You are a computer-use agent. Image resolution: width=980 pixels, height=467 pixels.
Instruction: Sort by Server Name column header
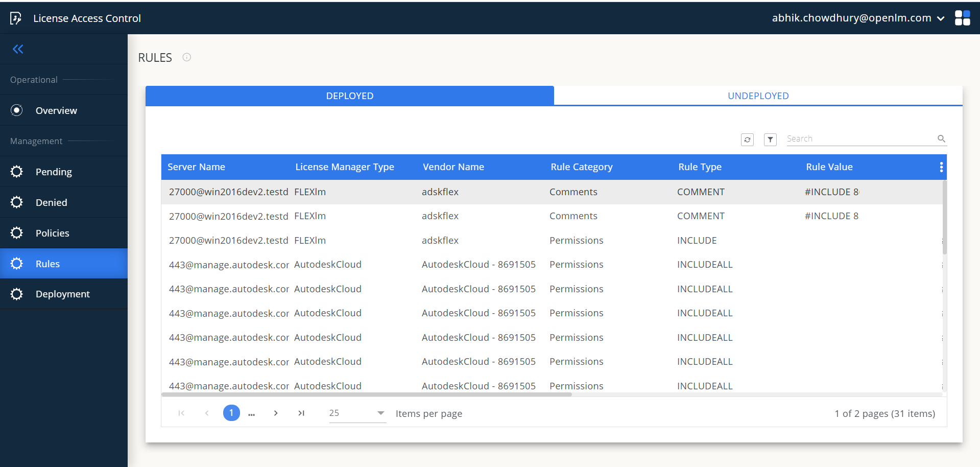pos(196,167)
